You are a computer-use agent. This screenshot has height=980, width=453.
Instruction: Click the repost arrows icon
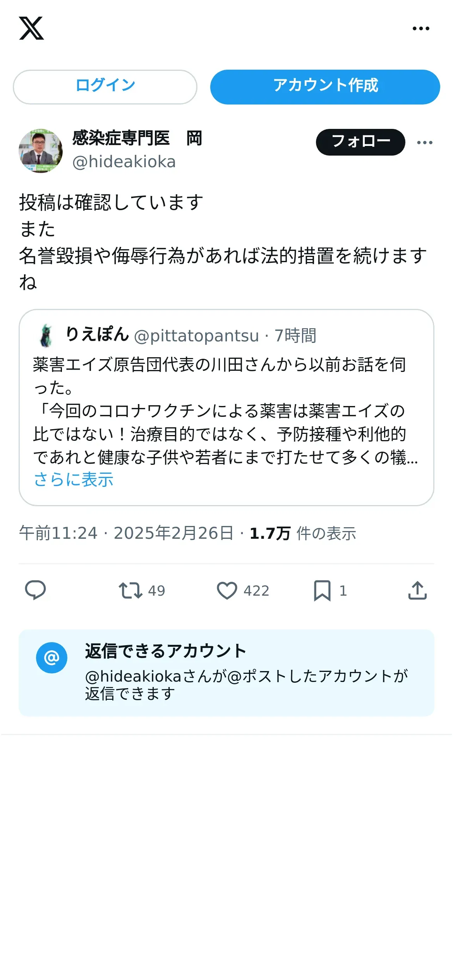click(x=130, y=591)
